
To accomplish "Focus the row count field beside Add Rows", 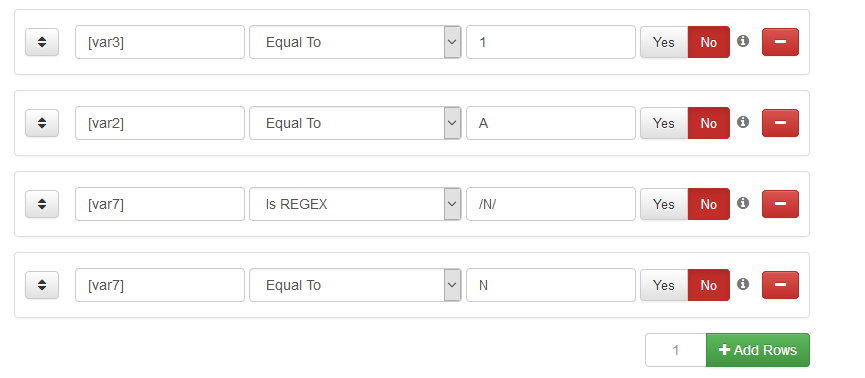I will (x=676, y=350).
